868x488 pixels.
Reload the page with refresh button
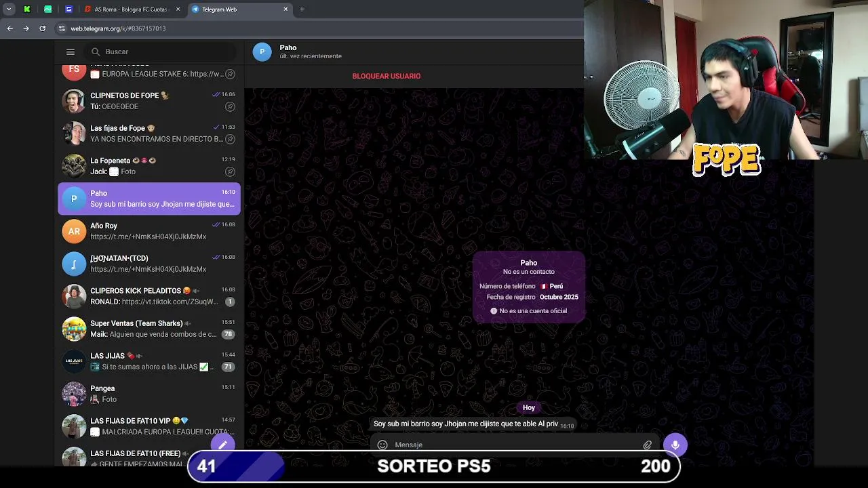click(42, 28)
